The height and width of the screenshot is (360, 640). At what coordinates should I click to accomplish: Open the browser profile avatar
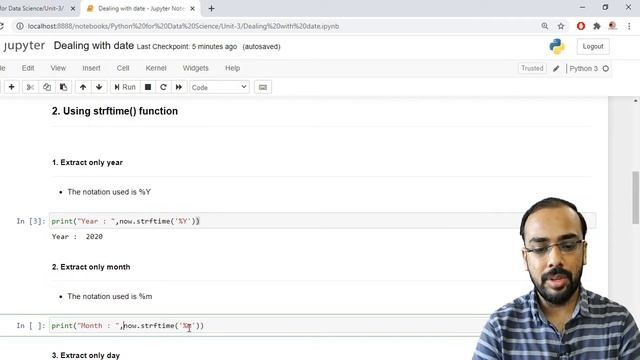click(612, 26)
